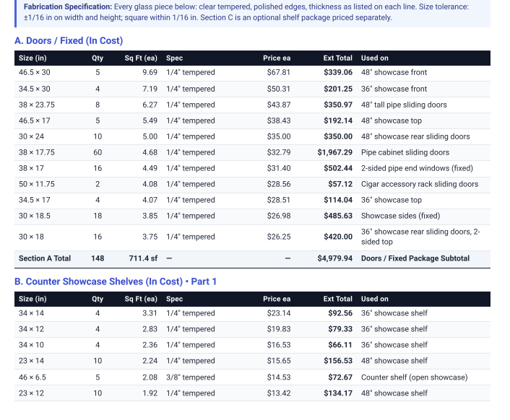Select the 46.5 × 30 row size cell

coord(35,72)
